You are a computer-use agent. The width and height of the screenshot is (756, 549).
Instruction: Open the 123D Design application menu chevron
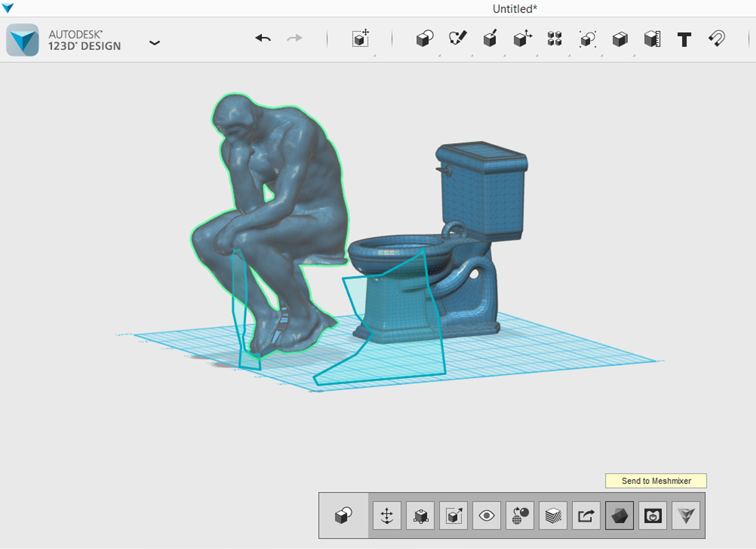click(155, 43)
